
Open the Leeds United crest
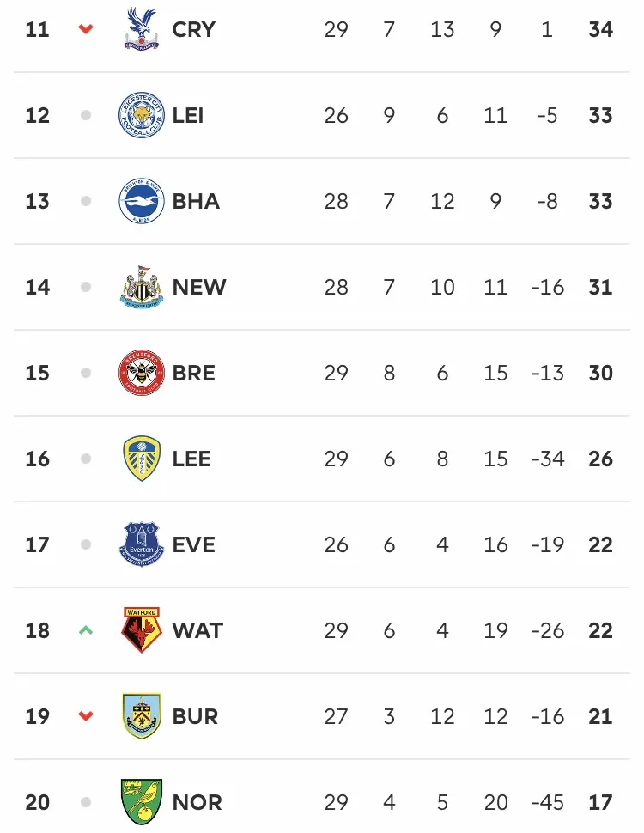click(142, 459)
